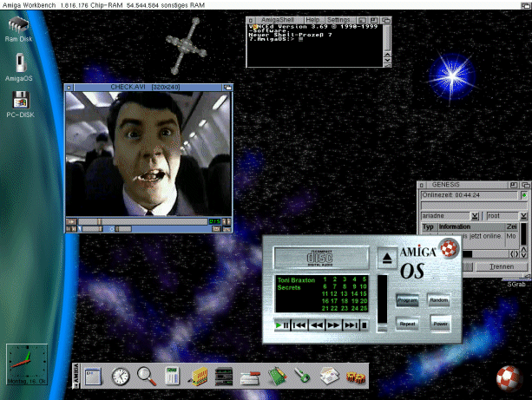Click the Program button on the CD player
532x400 pixels.
(407, 299)
